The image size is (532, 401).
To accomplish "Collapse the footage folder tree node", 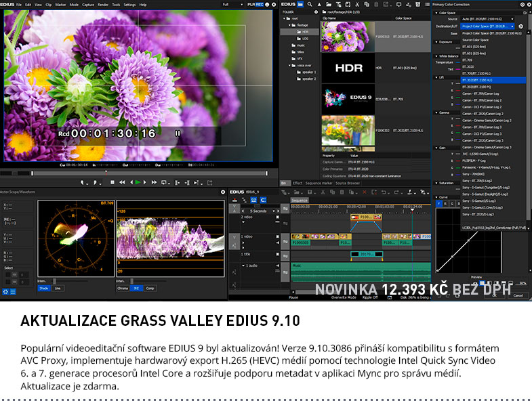I will tap(290, 25).
